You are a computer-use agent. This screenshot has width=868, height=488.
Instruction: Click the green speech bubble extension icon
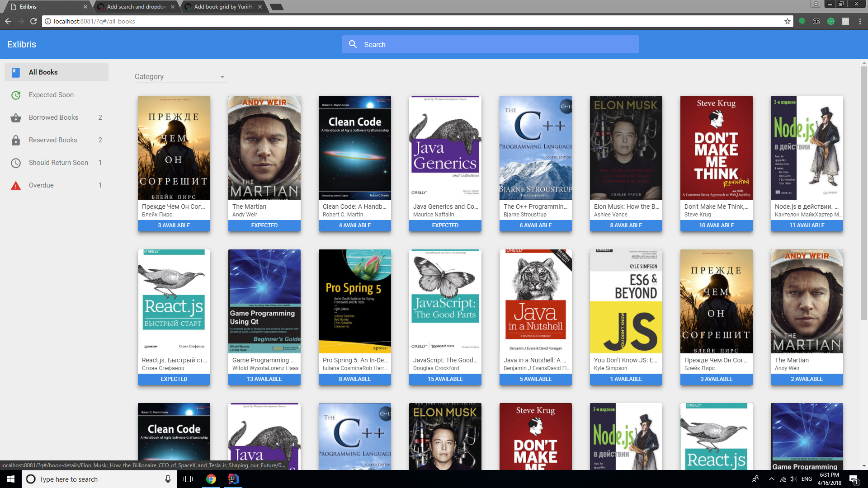tap(802, 21)
